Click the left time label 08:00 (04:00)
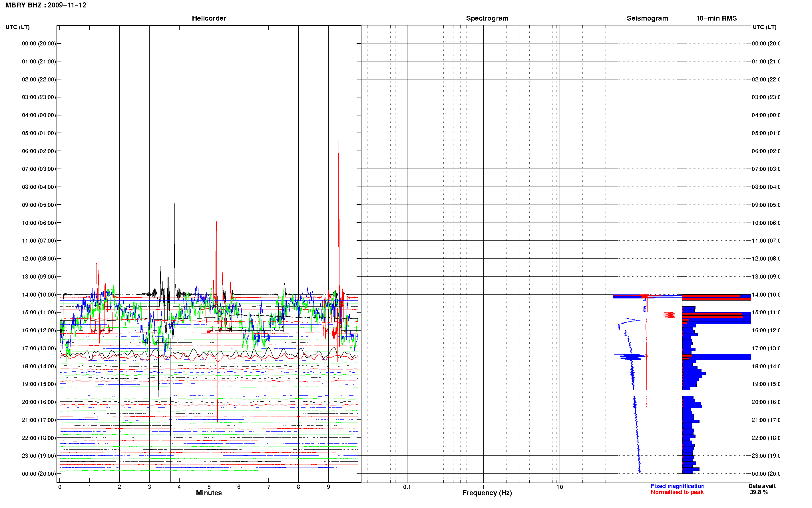Screen dimensions: 812x508 coord(39,187)
